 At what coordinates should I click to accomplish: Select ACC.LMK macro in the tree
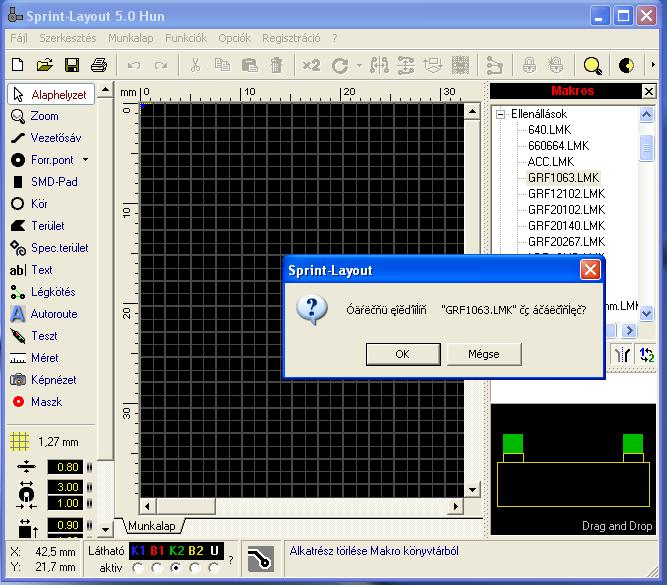point(550,162)
